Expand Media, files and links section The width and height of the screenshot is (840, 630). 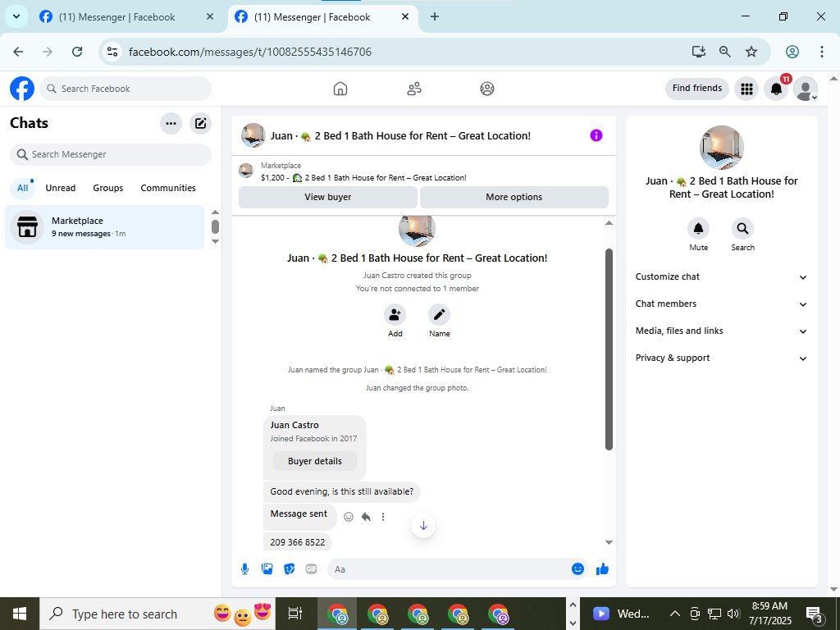[721, 331]
